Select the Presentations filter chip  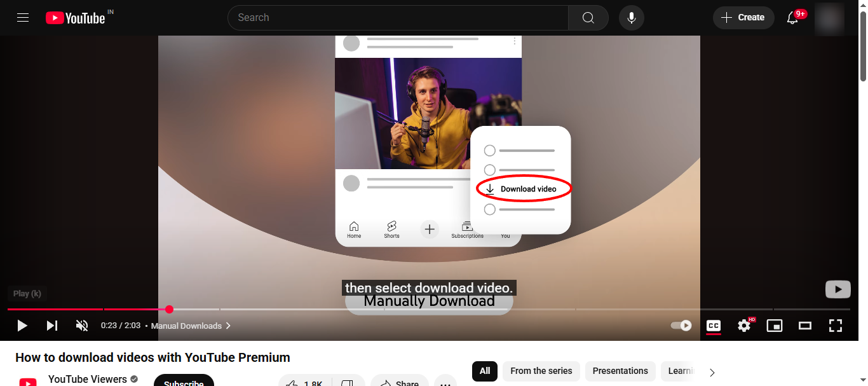(620, 371)
